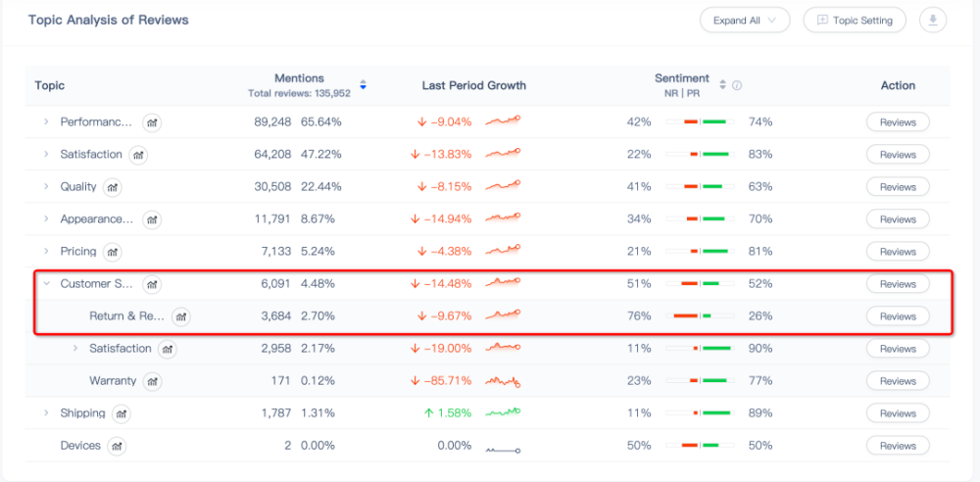Open the Expand All dropdown

point(745,20)
